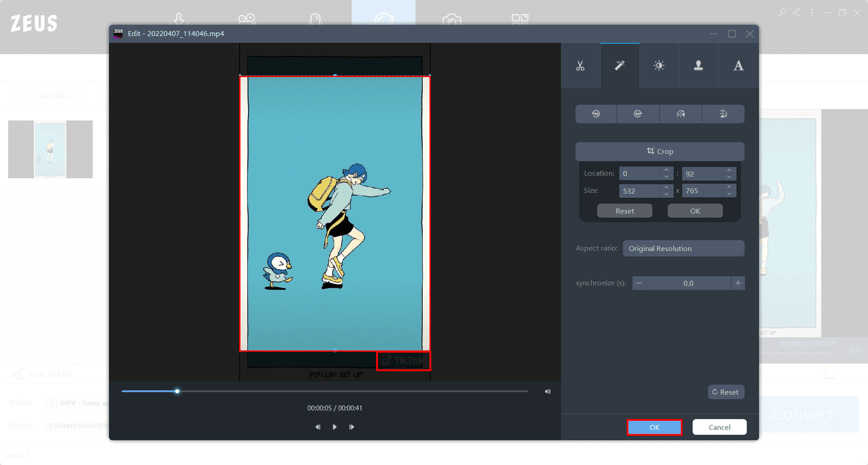Decrease Size width with down arrow
Viewport: 868px width, 465px height.
[667, 194]
